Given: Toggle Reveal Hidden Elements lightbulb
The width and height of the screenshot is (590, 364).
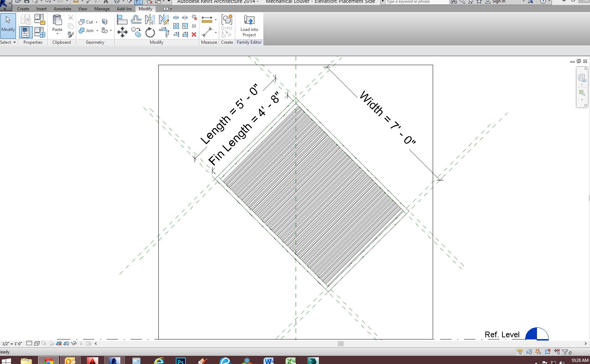Looking at the screenshot, I should [81, 343].
